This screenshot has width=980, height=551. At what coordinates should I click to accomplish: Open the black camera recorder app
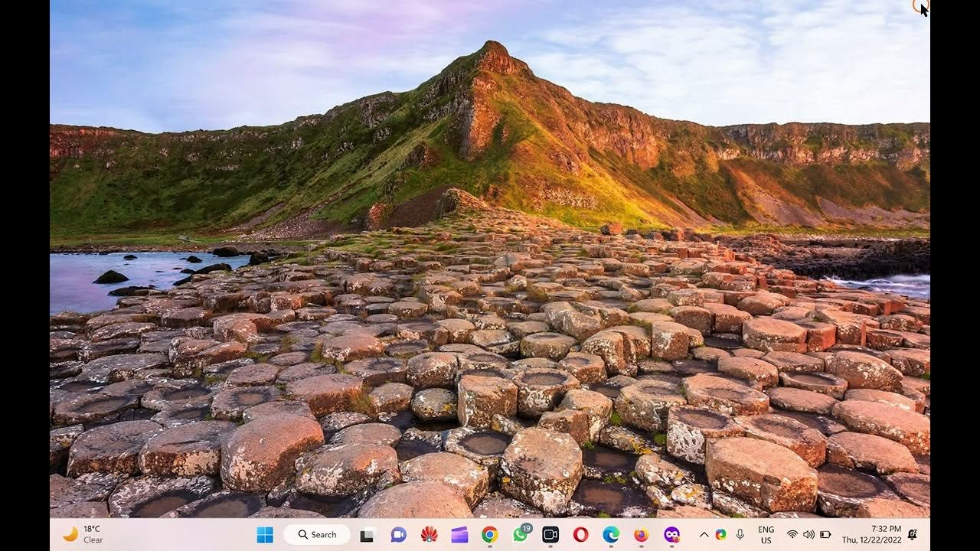[550, 535]
